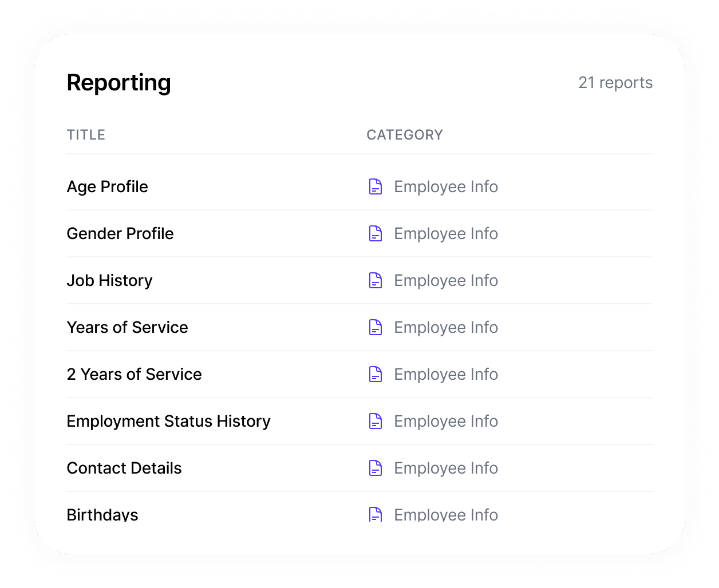Image resolution: width=719 pixels, height=588 pixels.
Task: Click the CATEGORY column header
Action: point(405,134)
